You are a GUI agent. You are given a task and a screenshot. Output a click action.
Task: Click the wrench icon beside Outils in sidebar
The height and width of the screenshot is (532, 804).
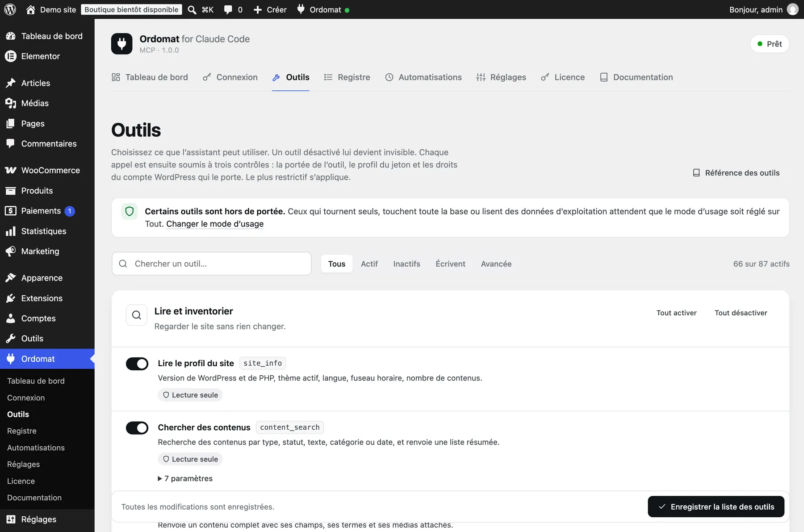tap(11, 339)
